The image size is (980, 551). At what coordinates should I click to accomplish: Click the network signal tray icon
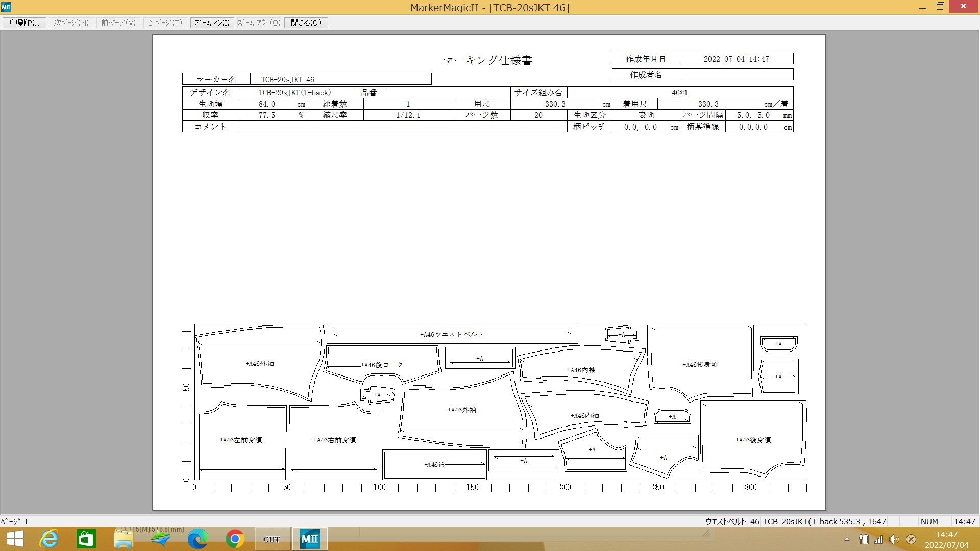point(878,539)
